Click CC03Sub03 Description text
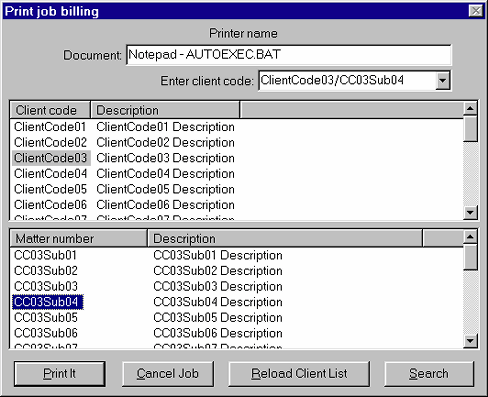488x397 pixels. [218, 286]
